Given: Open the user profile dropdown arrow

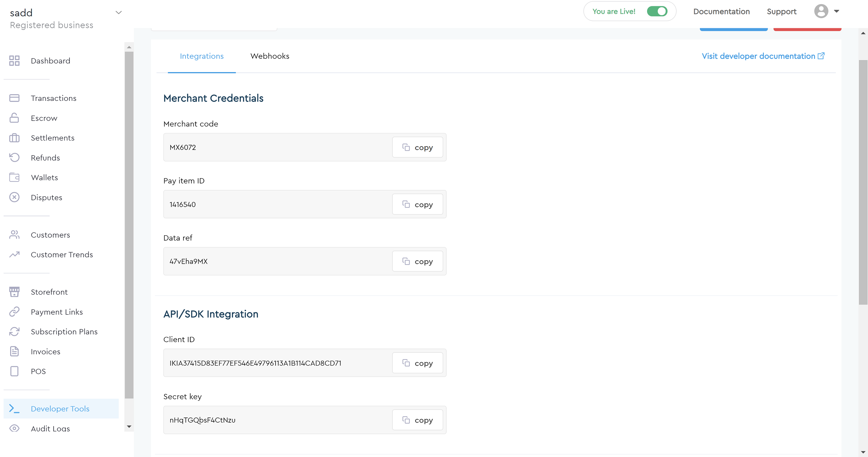Looking at the screenshot, I should (837, 11).
